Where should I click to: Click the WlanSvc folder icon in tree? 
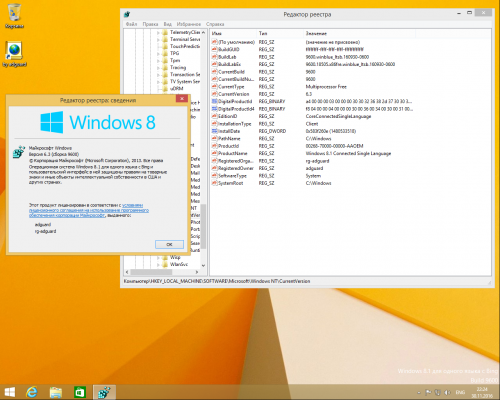tap(165, 264)
